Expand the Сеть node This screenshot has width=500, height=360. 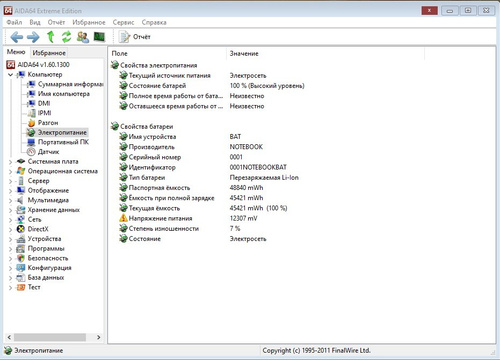(10, 220)
